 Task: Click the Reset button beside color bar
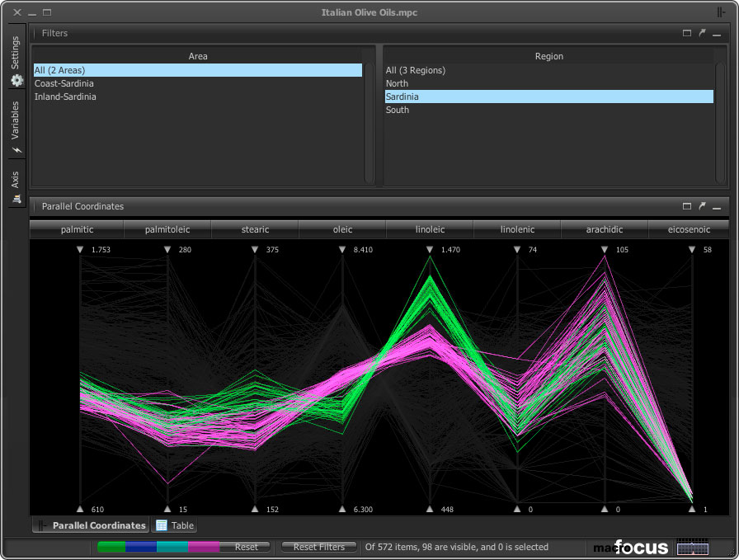pyautogui.click(x=246, y=547)
